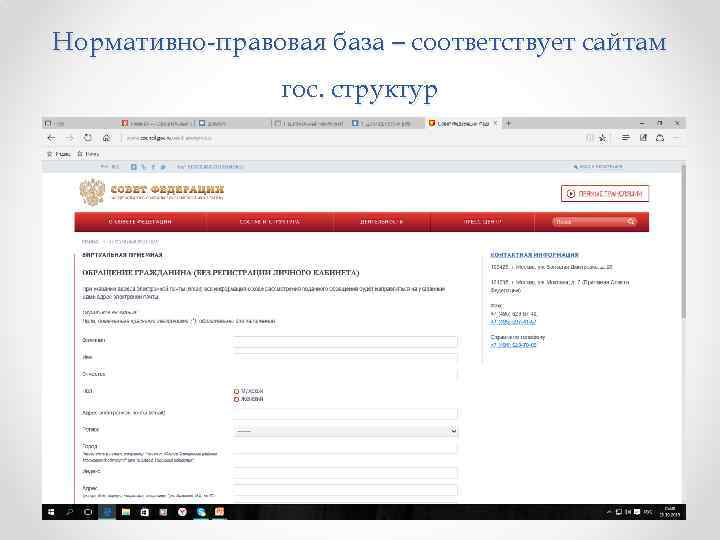
Task: Open the Windows Start menu
Action: tap(51, 512)
